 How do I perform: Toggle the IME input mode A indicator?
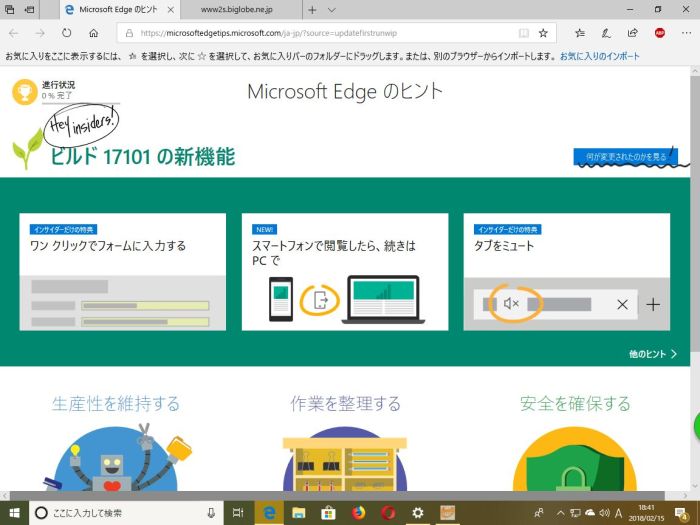coord(619,512)
